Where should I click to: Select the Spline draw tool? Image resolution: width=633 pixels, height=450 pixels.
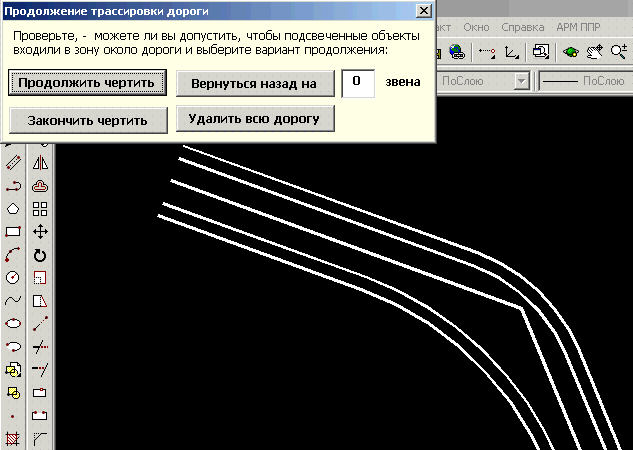[13, 301]
